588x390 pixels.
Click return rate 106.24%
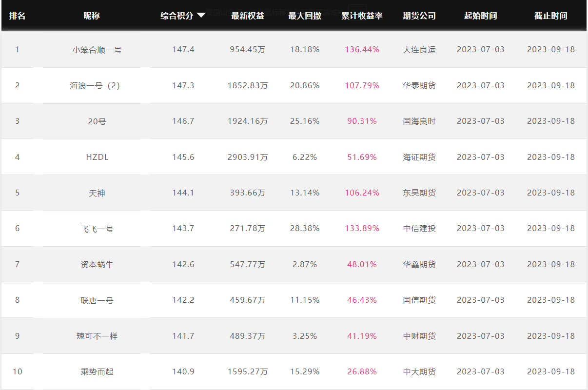[x=362, y=193]
